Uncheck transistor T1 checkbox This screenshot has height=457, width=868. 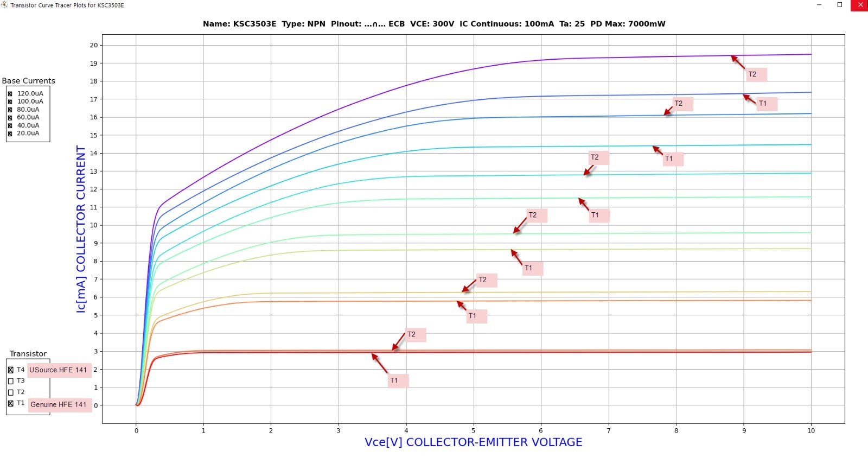point(11,403)
